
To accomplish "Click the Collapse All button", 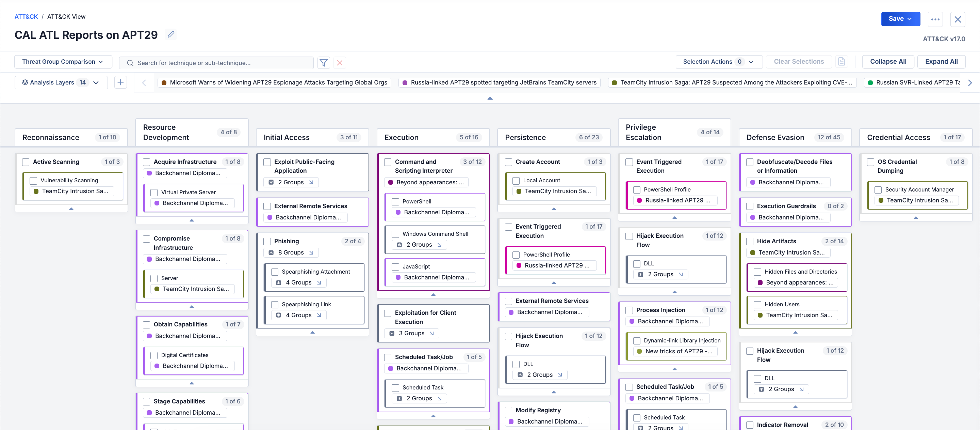I will (888, 62).
